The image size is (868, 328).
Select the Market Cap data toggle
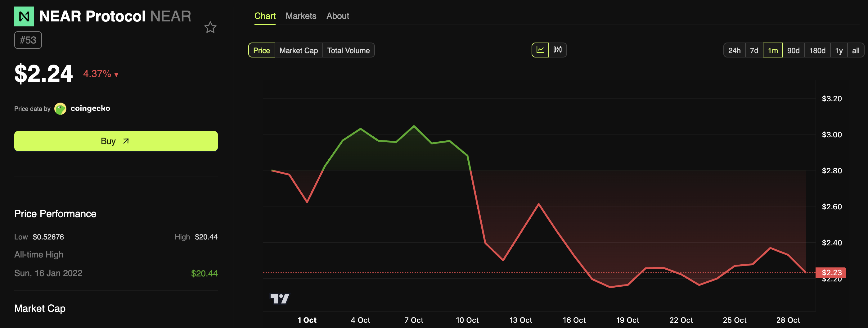click(x=299, y=50)
